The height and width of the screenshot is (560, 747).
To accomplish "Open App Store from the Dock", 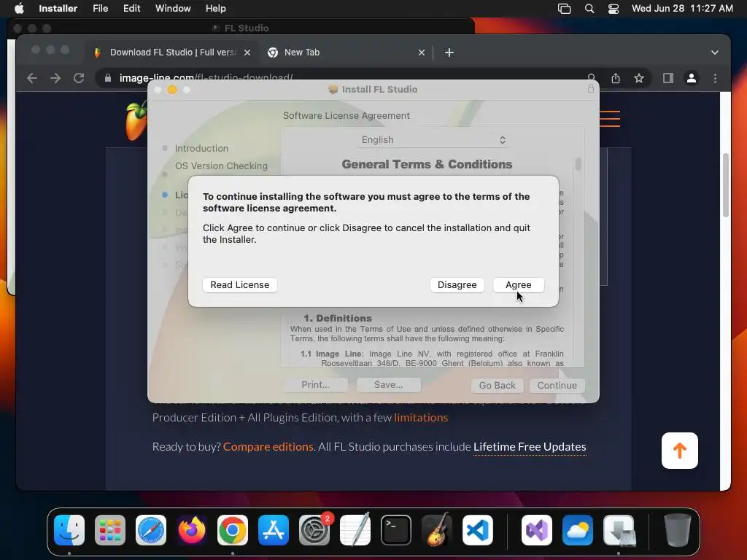I will pos(274,530).
